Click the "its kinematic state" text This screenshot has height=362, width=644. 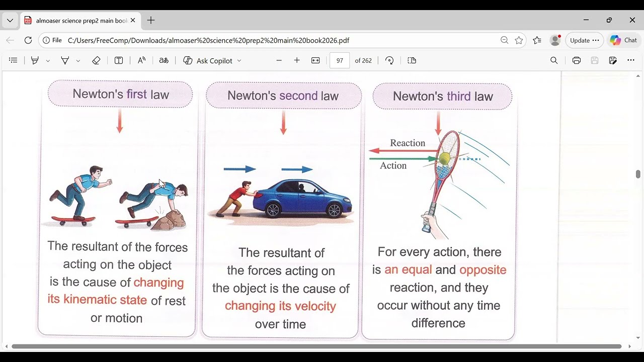[x=97, y=300]
